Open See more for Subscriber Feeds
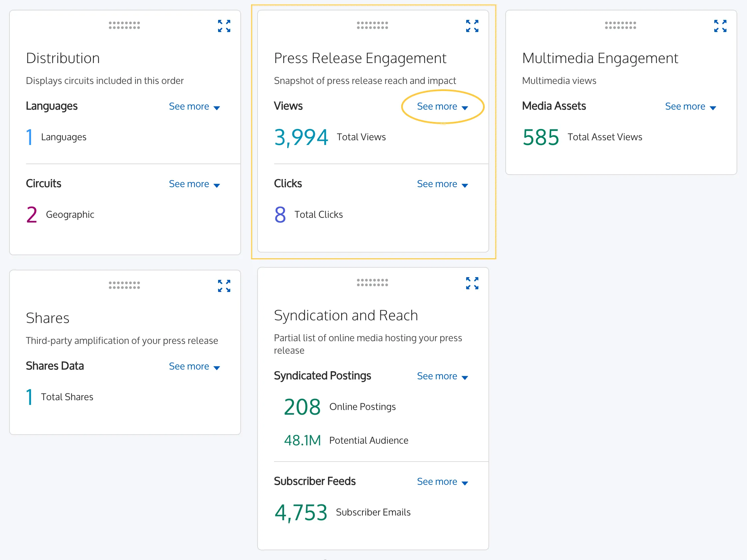Viewport: 747px width, 560px height. coord(443,482)
